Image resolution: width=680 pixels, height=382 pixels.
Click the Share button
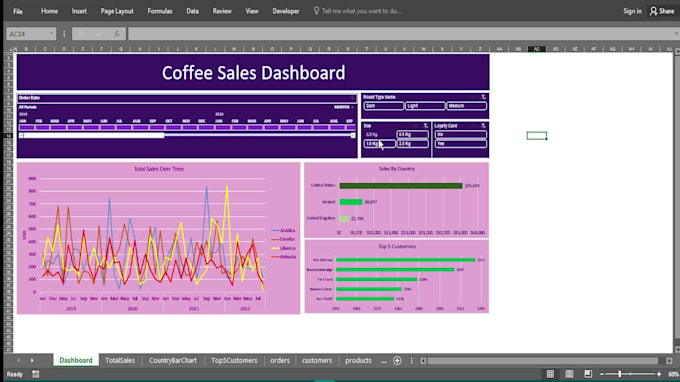pos(662,11)
